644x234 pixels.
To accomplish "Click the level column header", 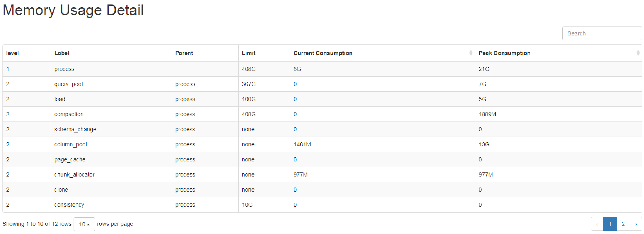I will pyautogui.click(x=12, y=53).
